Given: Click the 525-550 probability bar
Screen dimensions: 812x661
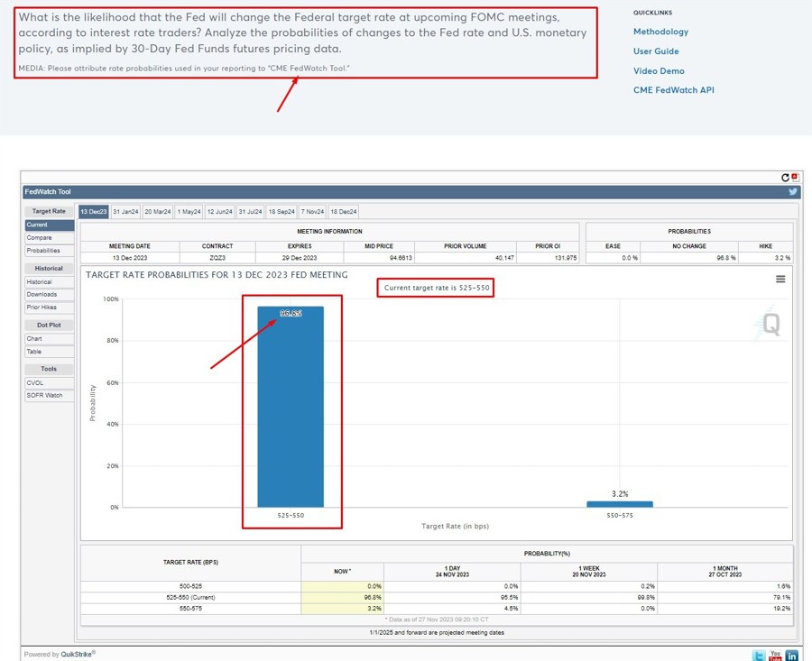Looking at the screenshot, I should [291, 406].
